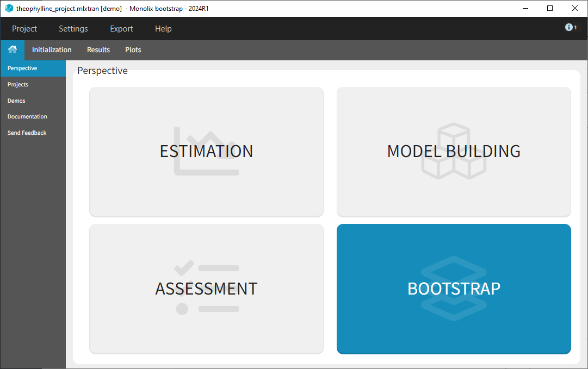This screenshot has height=369, width=588.
Task: Open the Demos section
Action: pos(16,101)
